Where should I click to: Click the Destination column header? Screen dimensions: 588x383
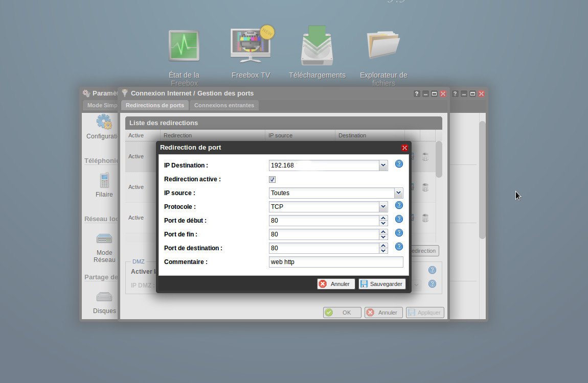[370, 135]
